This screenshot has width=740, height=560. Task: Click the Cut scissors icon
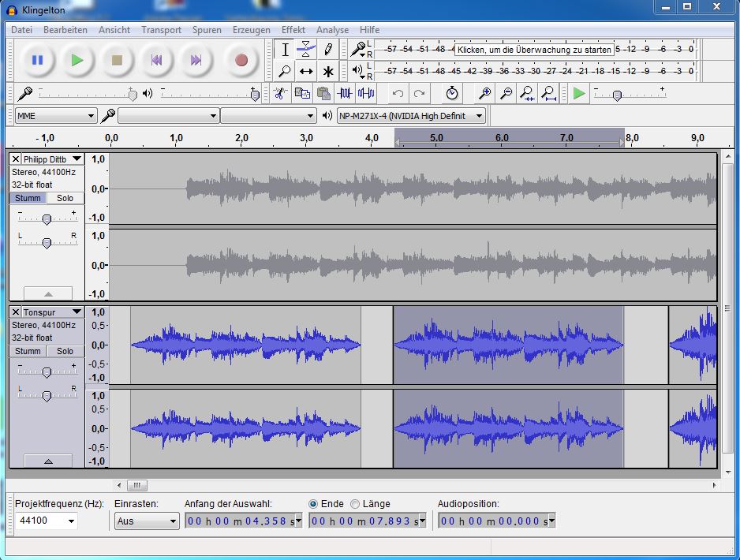point(279,93)
